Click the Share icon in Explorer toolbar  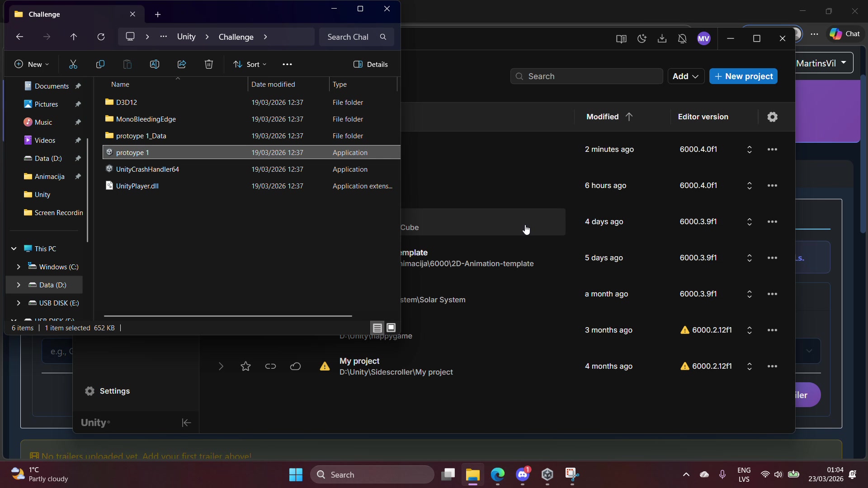[182, 64]
